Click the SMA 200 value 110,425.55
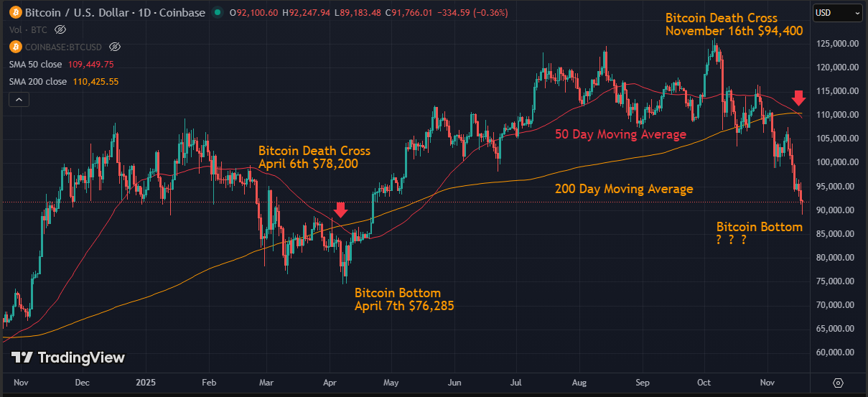This screenshot has width=868, height=397. [95, 82]
